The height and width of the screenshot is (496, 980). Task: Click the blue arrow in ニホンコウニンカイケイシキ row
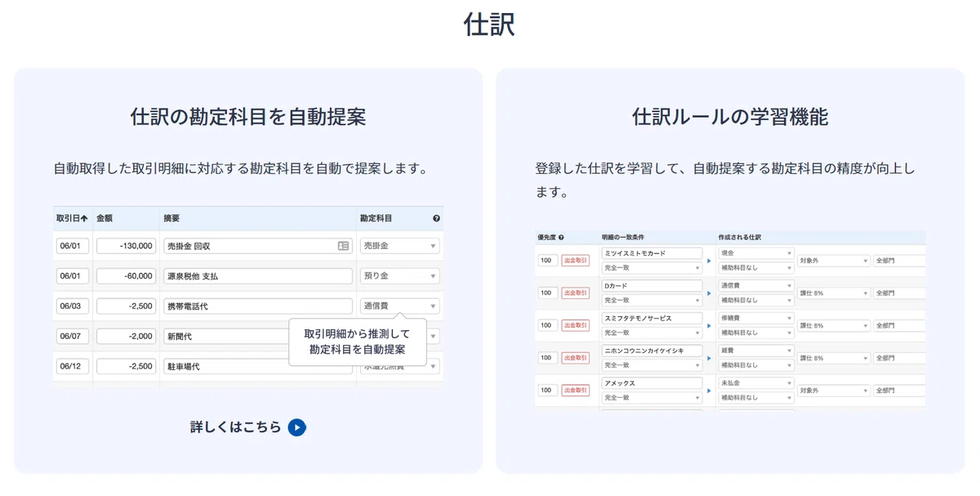click(708, 358)
